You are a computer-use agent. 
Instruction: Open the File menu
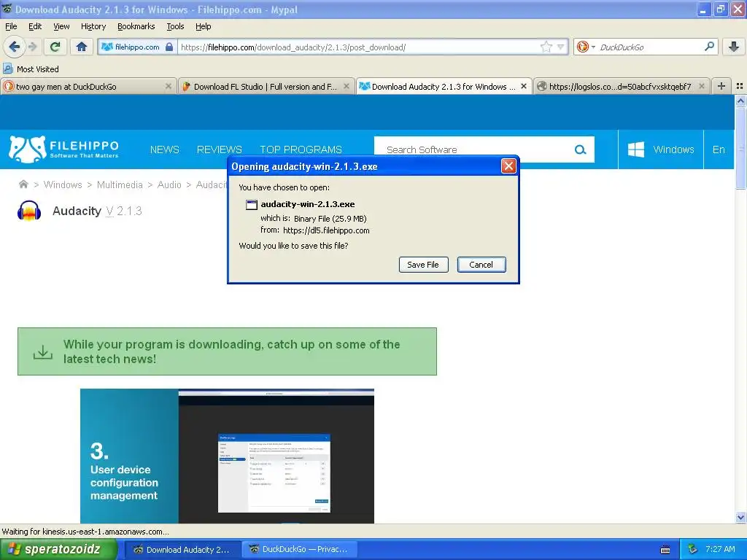coord(11,26)
